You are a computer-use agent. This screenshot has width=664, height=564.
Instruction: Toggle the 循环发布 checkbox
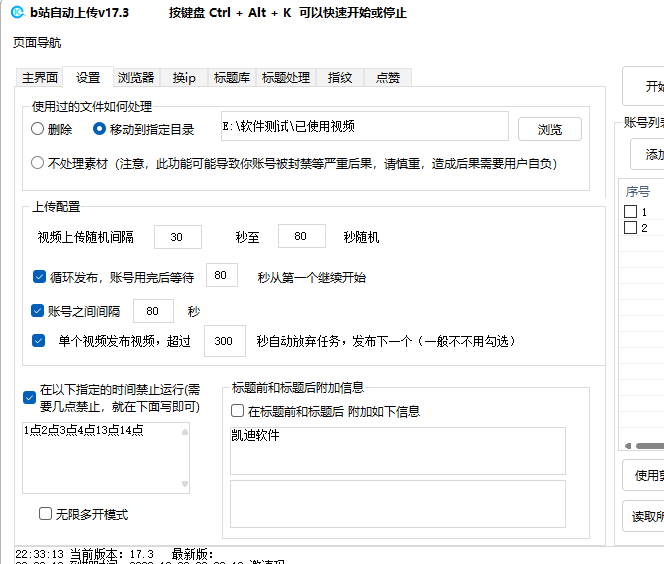point(39,277)
